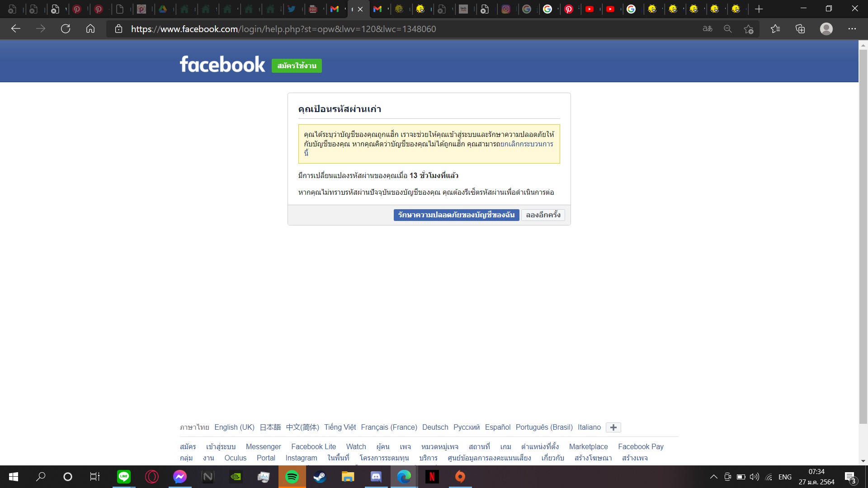Click the ลองอีกครั้ง try again button
The width and height of the screenshot is (868, 488).
(x=543, y=215)
